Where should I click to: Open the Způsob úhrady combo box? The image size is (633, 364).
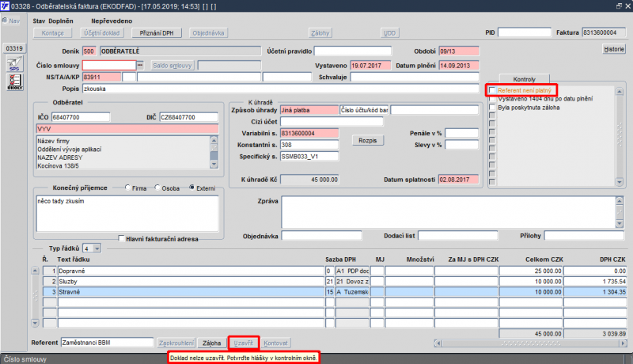pos(309,110)
